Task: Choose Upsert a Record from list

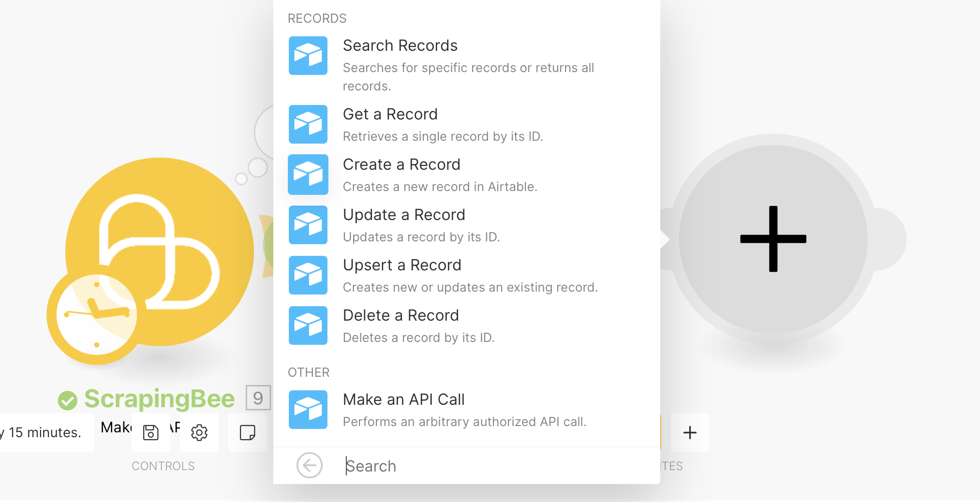Action: [x=402, y=266]
